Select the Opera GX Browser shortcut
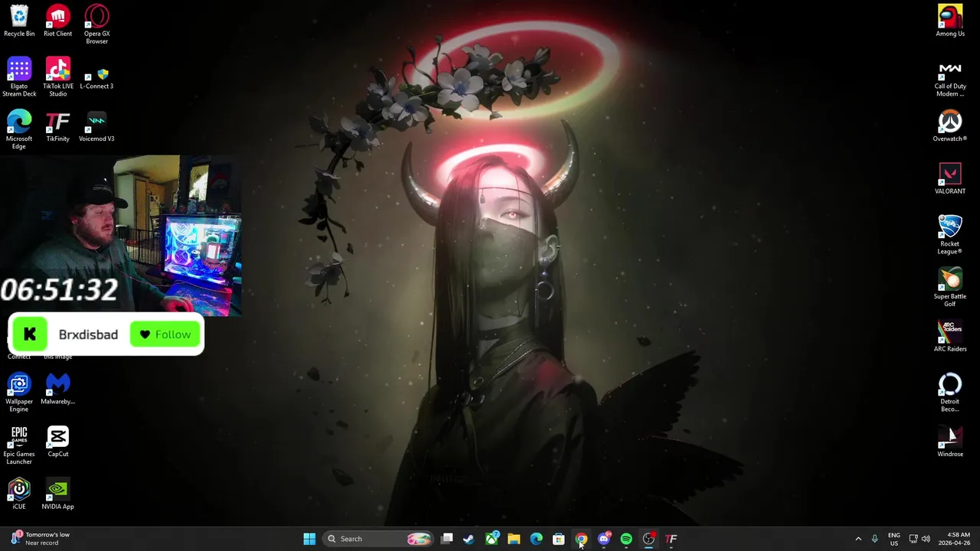Screen dimensions: 980x551 (96, 24)
